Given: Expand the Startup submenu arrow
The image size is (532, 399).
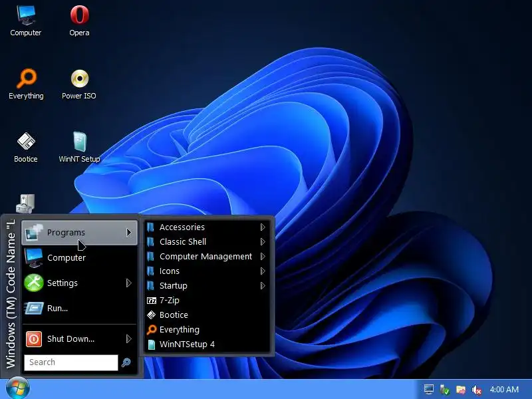Looking at the screenshot, I should 263,286.
